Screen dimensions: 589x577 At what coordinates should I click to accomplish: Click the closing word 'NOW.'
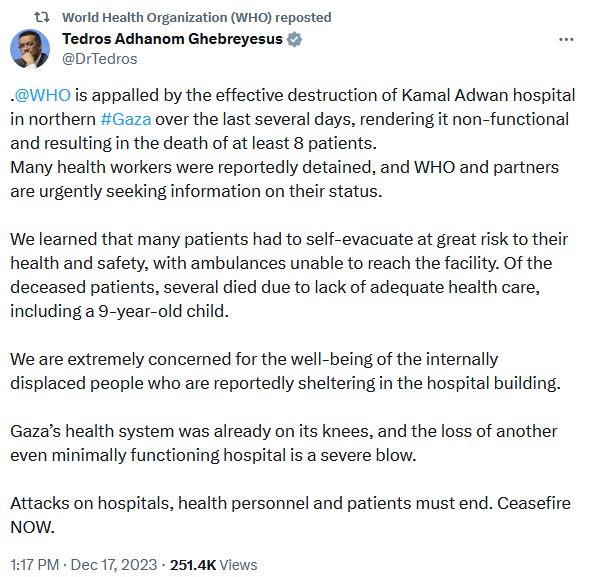32,527
